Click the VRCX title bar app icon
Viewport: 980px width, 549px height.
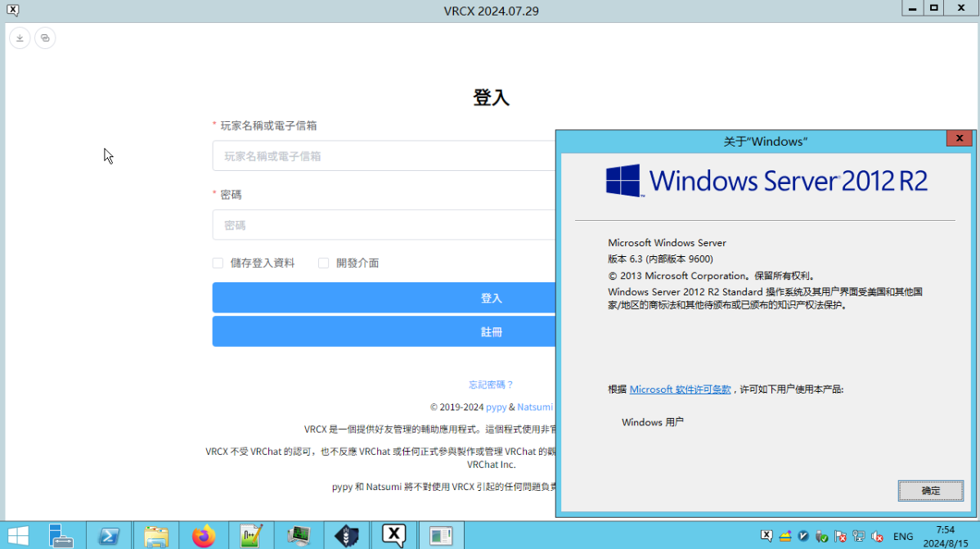[12, 10]
